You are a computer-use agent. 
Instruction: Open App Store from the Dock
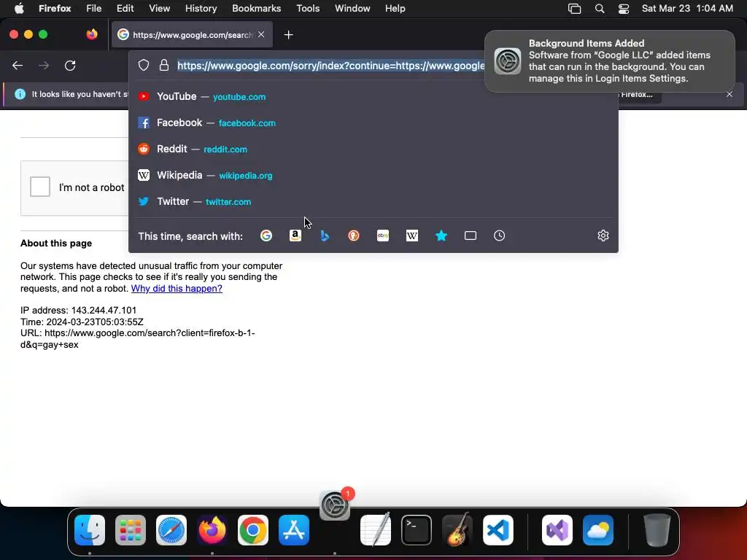(x=294, y=530)
